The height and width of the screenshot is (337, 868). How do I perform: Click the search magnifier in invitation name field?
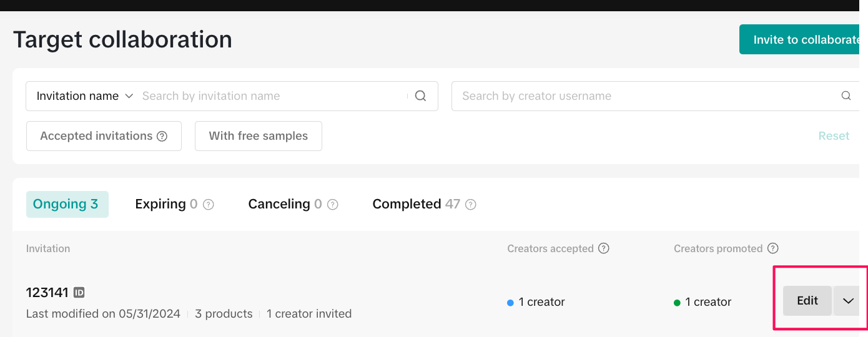420,96
